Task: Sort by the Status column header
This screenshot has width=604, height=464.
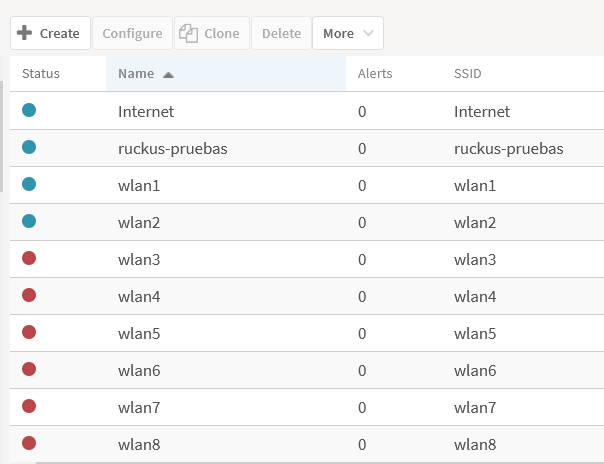Action: click(41, 73)
